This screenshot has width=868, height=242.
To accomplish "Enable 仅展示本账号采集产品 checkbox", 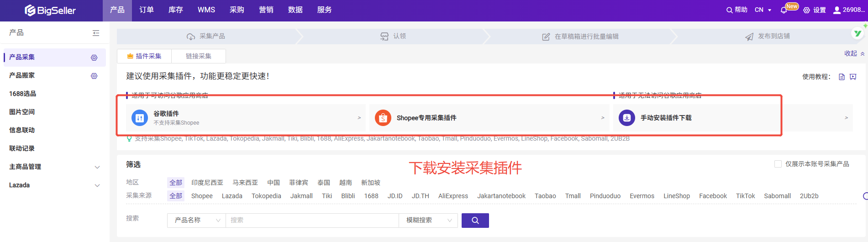I will pyautogui.click(x=778, y=164).
